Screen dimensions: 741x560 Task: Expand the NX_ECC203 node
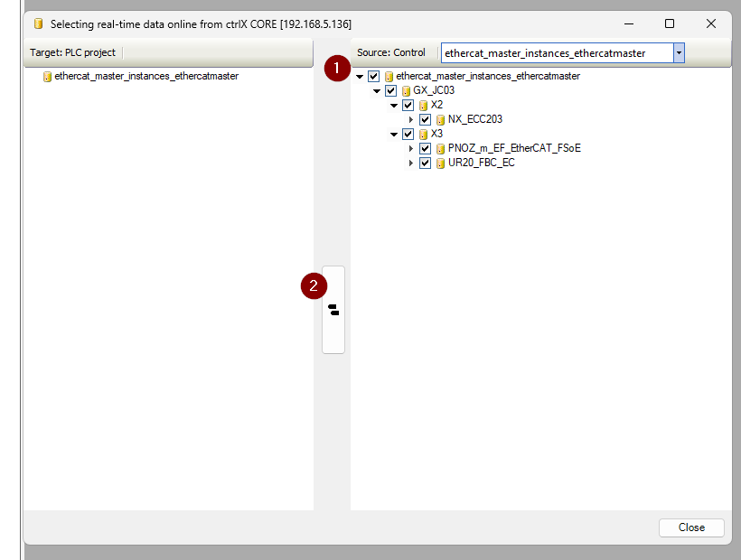tap(411, 119)
